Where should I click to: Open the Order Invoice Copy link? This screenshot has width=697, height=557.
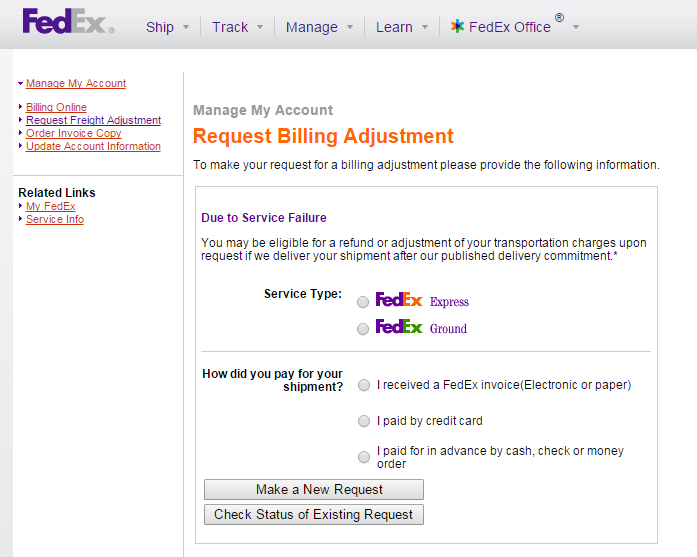point(73,133)
